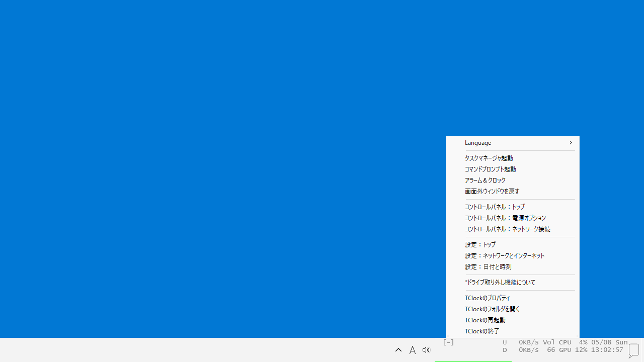Click the IME input mode A icon
Image resolution: width=644 pixels, height=362 pixels.
pos(413,350)
